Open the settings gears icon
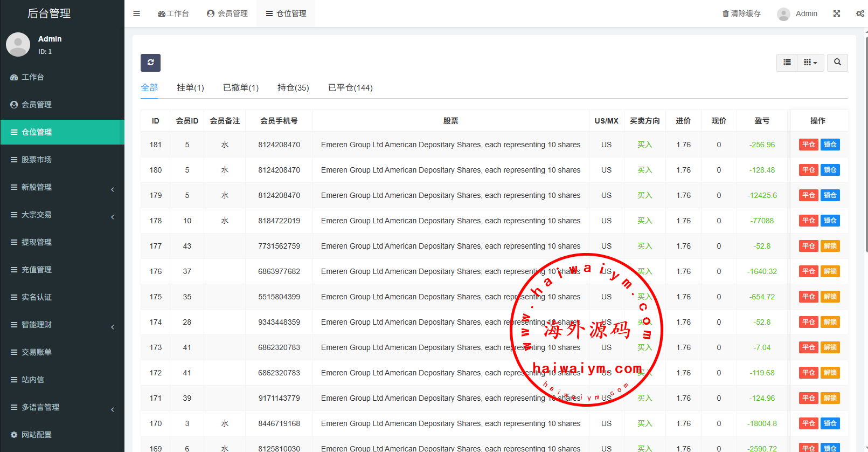This screenshot has width=868, height=452. [x=860, y=13]
